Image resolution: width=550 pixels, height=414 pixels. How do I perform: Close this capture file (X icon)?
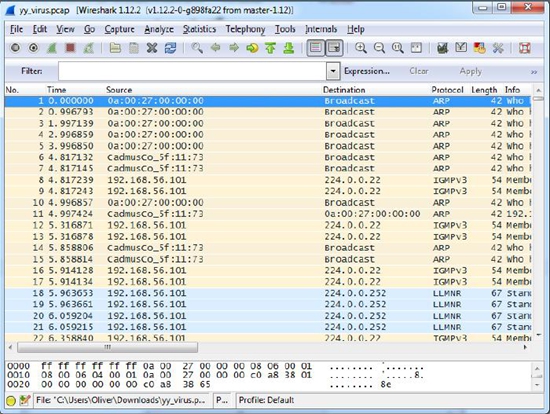pos(152,47)
